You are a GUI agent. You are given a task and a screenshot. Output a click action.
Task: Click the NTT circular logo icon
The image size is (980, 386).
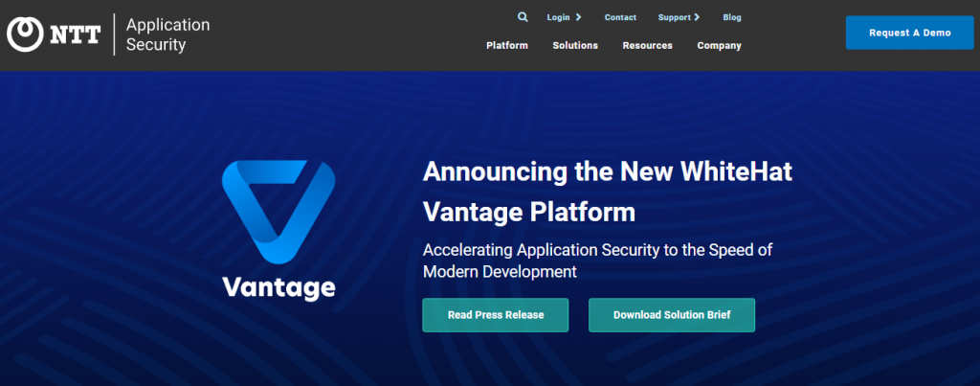pyautogui.click(x=23, y=34)
